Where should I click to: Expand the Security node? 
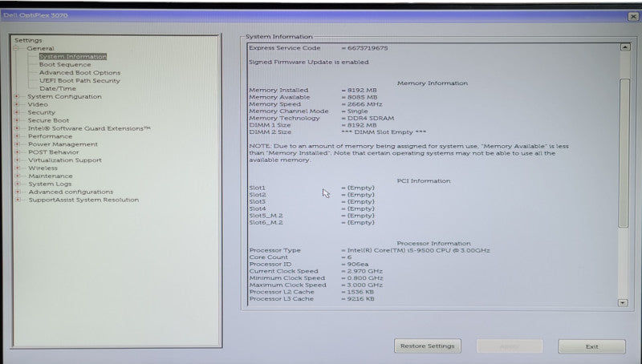(17, 112)
